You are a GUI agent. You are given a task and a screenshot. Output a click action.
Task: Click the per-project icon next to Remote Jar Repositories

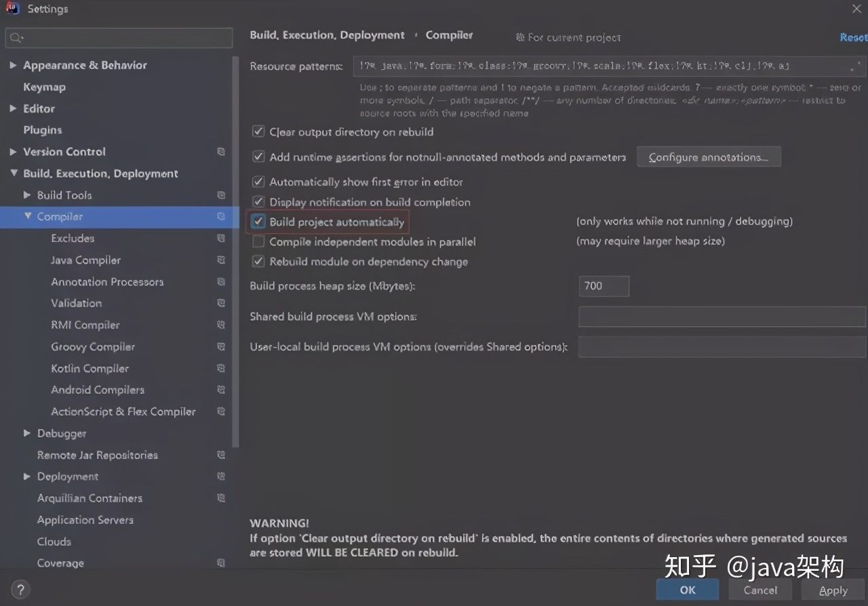[220, 455]
